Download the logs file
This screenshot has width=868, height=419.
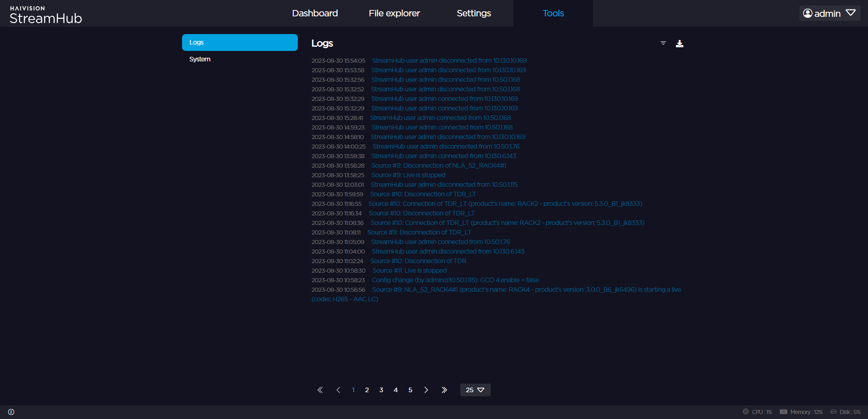(x=679, y=44)
